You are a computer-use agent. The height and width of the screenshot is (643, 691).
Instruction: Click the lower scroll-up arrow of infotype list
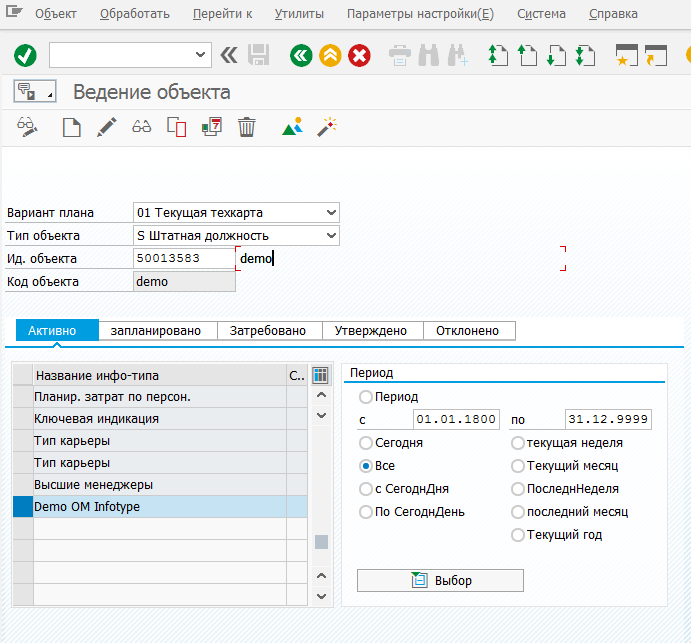click(x=322, y=576)
